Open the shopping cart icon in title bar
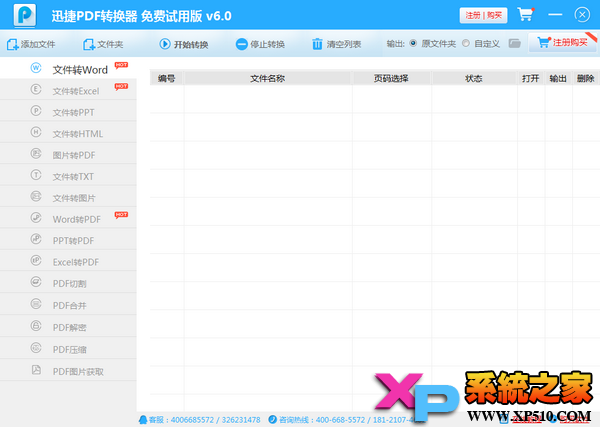The height and width of the screenshot is (427, 600). click(525, 15)
